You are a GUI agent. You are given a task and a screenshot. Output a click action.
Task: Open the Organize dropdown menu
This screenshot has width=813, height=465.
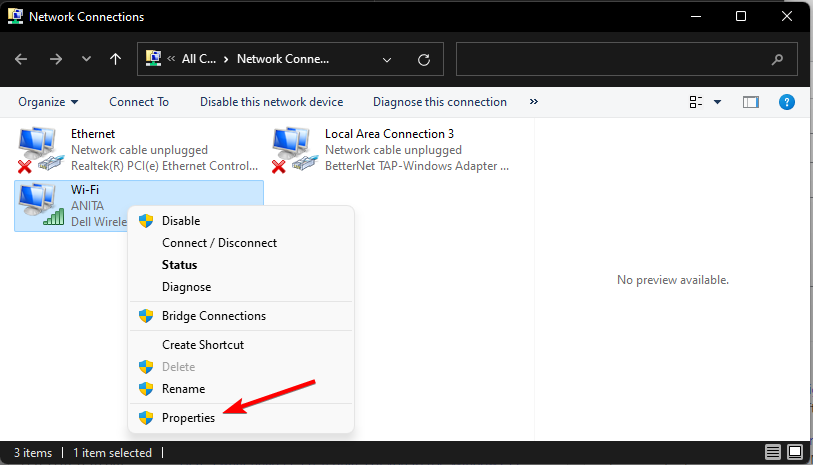coord(48,102)
